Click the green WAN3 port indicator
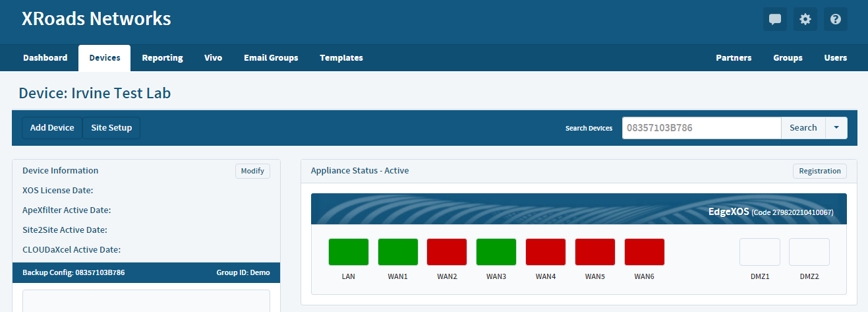Screen dimensions: 868x312 click(496, 252)
